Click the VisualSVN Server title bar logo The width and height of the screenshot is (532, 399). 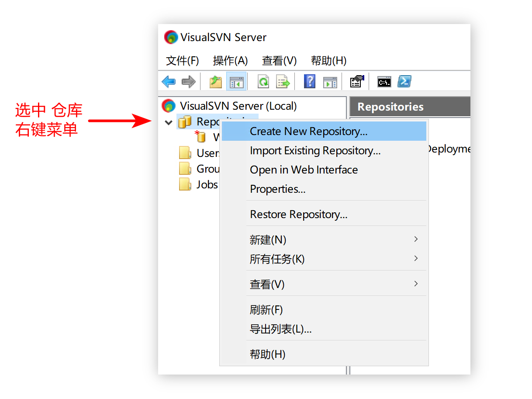pos(171,37)
